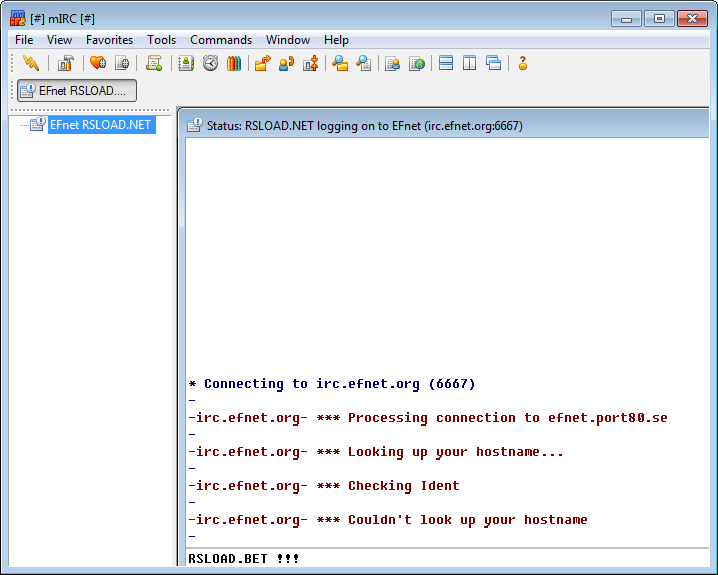Screen dimensions: 718x575
Task: Click the Tile Vertical windows icon
Action: point(470,63)
